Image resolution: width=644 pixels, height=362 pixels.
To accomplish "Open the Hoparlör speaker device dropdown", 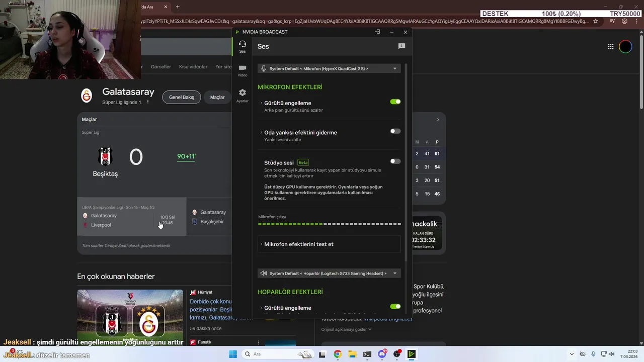I will (x=329, y=274).
